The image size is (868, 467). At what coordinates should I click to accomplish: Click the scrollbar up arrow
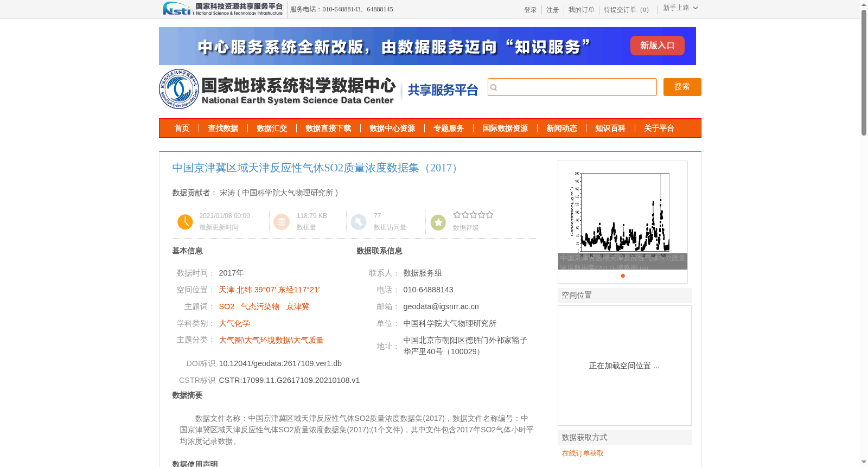point(864,4)
